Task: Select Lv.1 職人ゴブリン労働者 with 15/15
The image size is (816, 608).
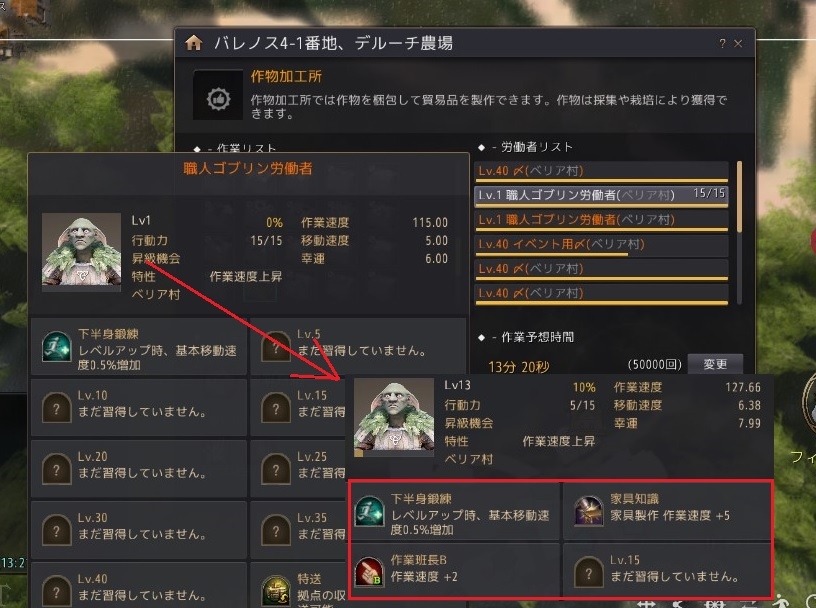Action: pyautogui.click(x=601, y=196)
